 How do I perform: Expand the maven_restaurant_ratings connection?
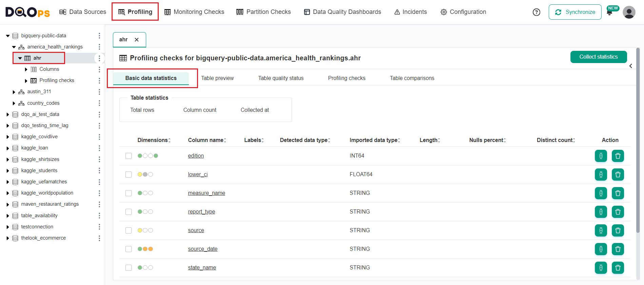(8, 204)
